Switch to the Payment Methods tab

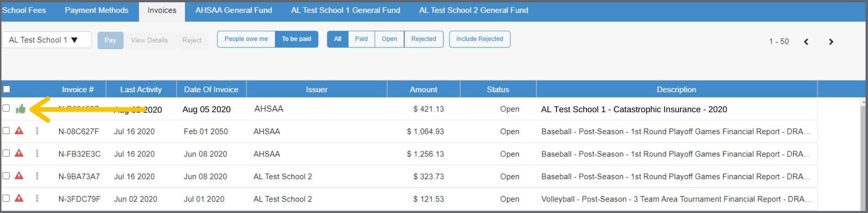click(x=97, y=10)
